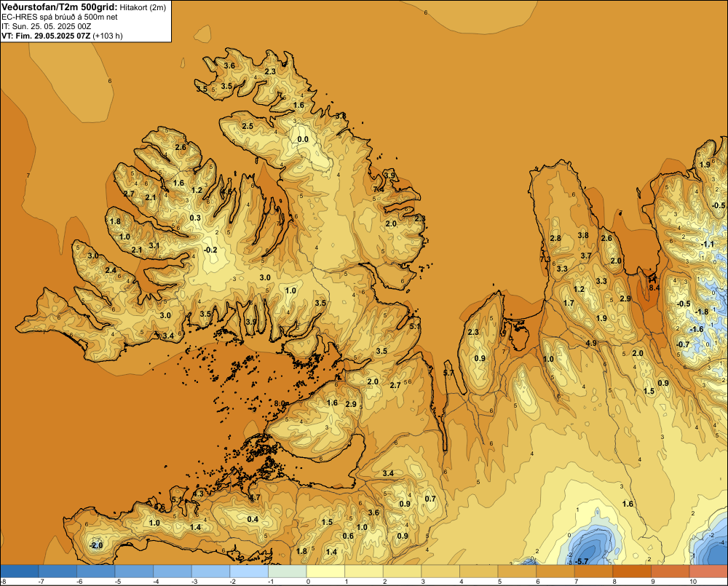This screenshot has height=586, width=728.
Task: Select the 3.1 temperature value on the map
Action: click(154, 245)
